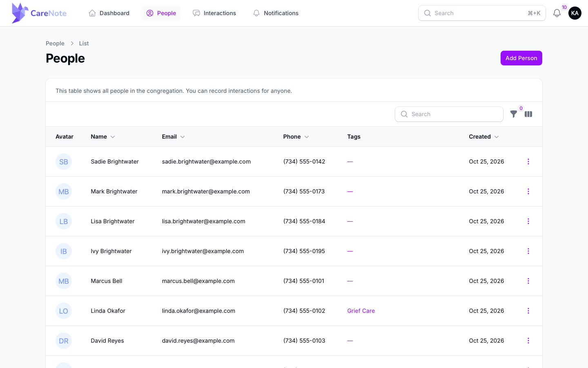
Task: Click the List breadcrumb item
Action: 84,43
